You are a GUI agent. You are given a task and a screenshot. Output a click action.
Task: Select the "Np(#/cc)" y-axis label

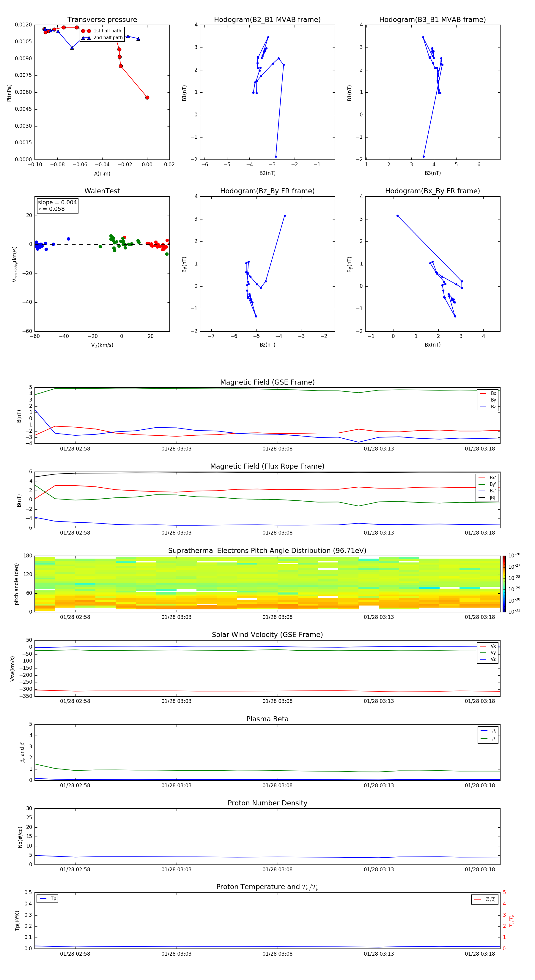[x=20, y=837]
